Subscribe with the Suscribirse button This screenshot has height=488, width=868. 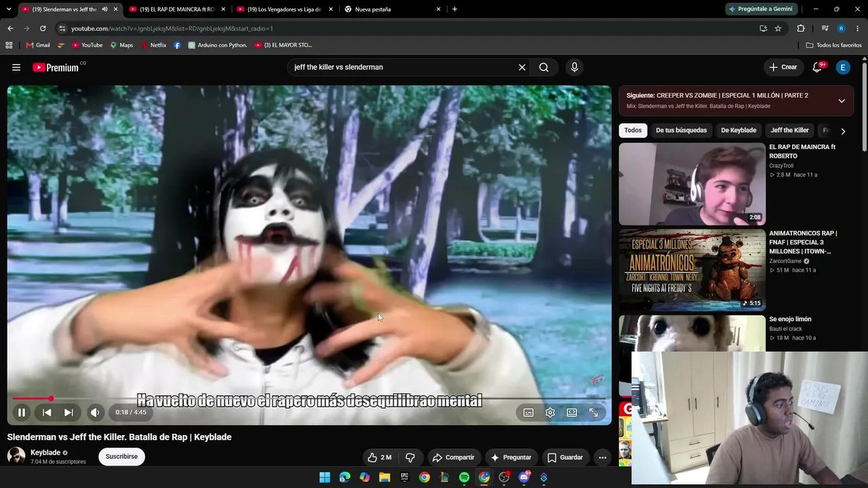point(121,457)
